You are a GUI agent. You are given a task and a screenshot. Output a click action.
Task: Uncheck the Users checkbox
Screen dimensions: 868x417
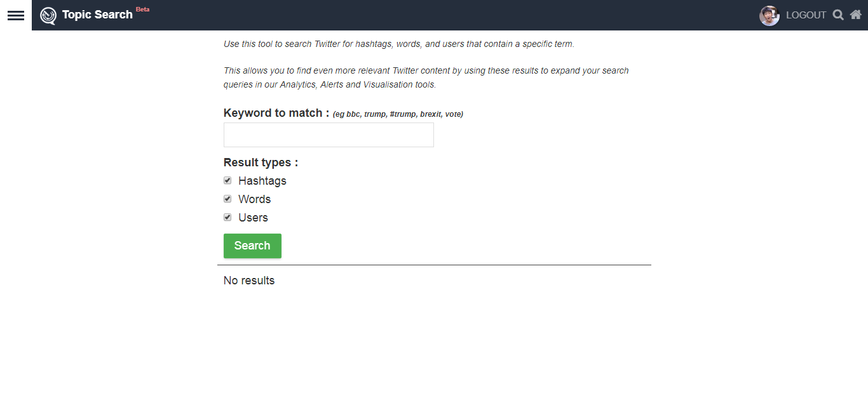pos(227,217)
